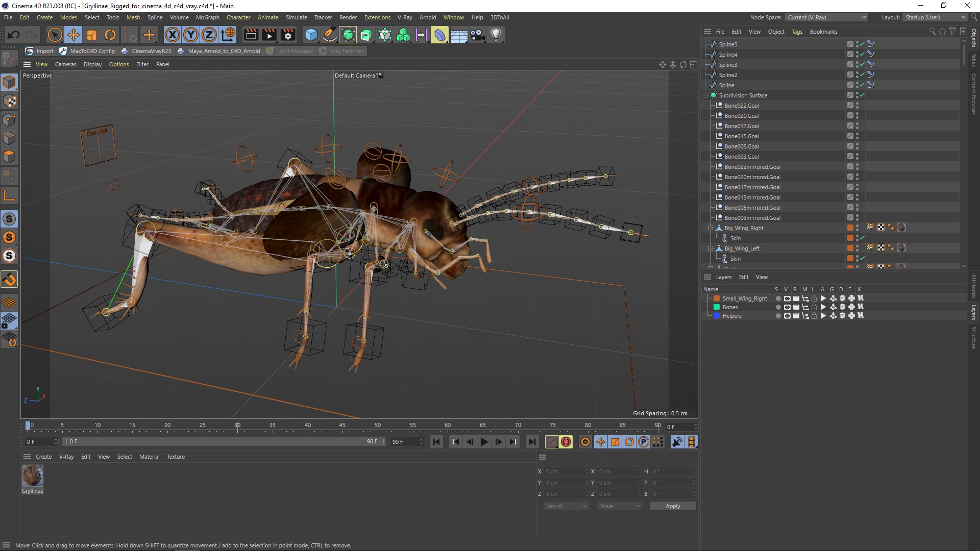The width and height of the screenshot is (980, 551).
Task: Click the CinemaVrayR23 button
Action: (146, 51)
